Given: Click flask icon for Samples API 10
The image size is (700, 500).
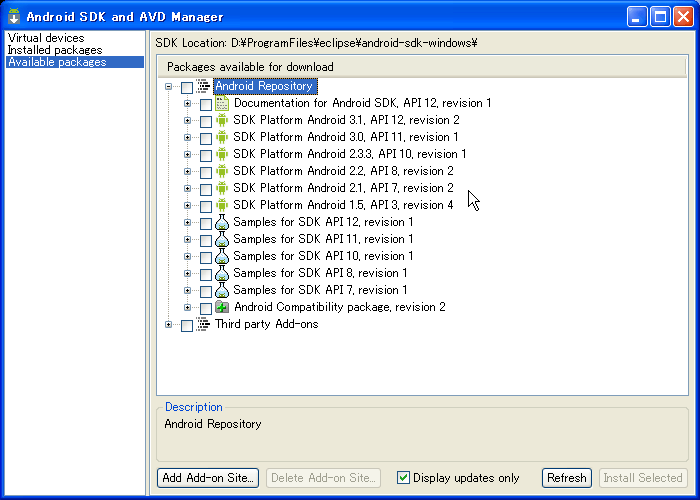Looking at the screenshot, I should tap(222, 256).
